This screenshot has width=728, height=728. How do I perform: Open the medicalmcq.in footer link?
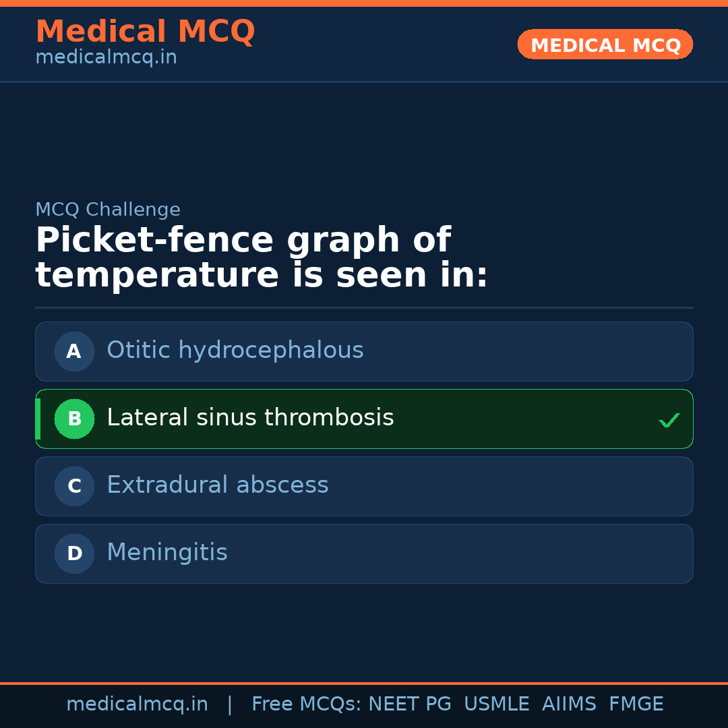pyautogui.click(x=137, y=704)
